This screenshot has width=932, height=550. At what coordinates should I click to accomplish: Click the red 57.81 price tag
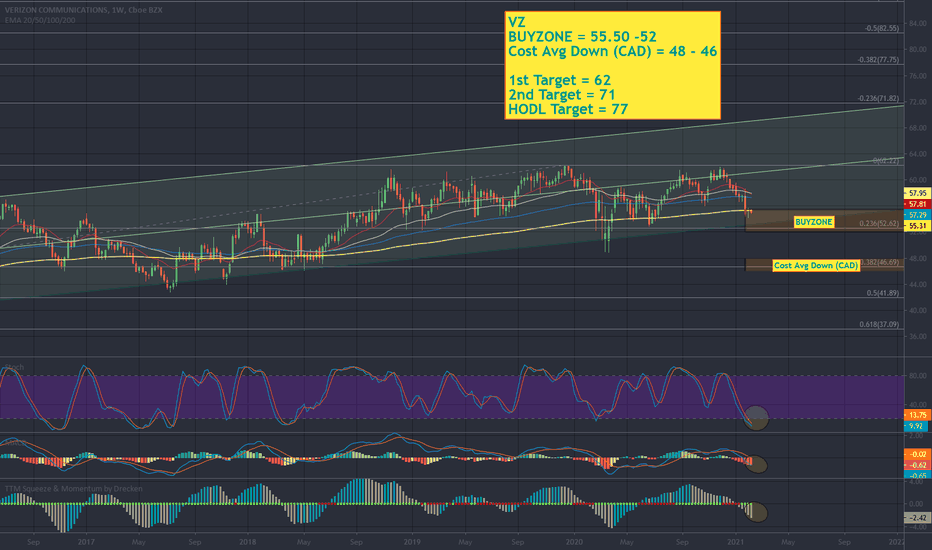(917, 204)
